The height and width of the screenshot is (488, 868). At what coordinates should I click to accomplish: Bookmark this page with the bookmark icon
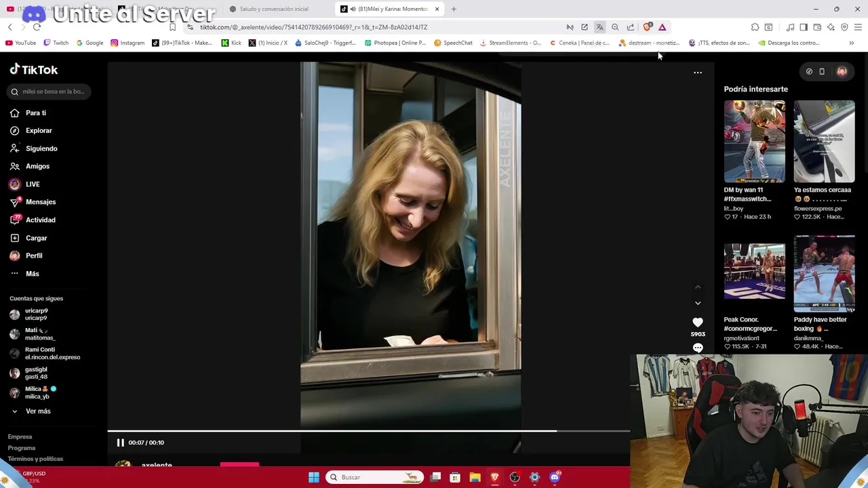(172, 27)
